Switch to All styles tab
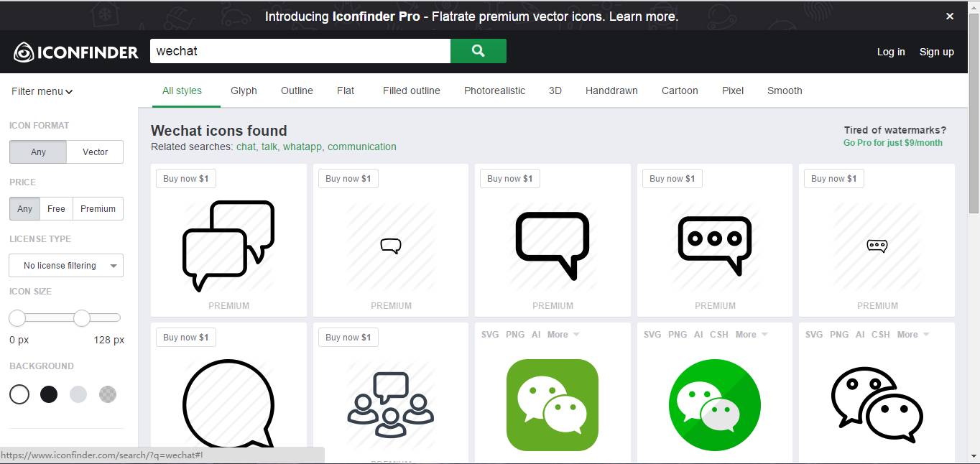The width and height of the screenshot is (980, 464). pos(182,91)
